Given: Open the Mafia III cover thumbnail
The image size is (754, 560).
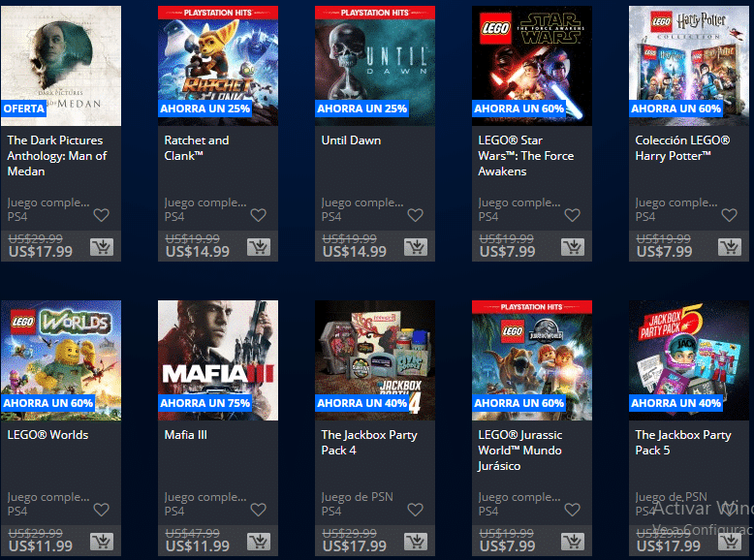Looking at the screenshot, I should [x=218, y=360].
